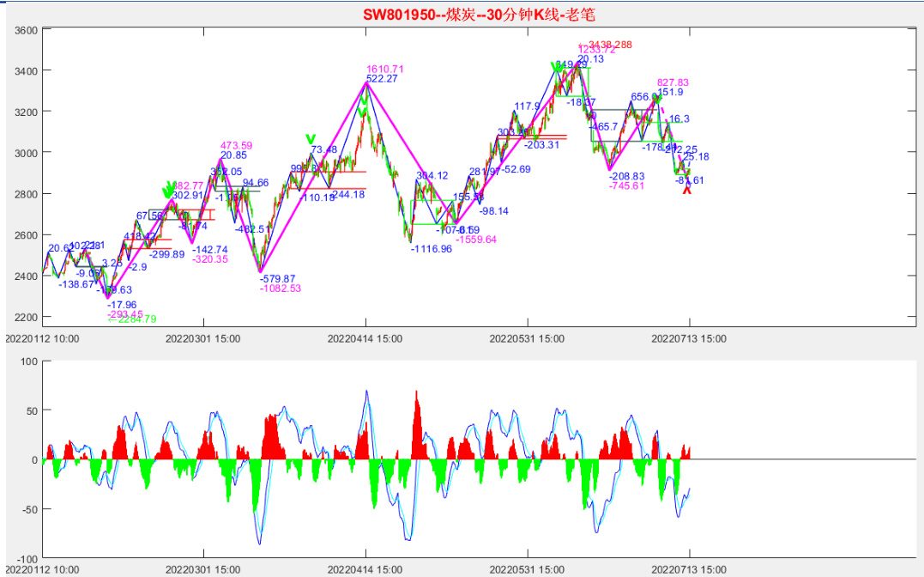
Task: Click the green V marker near 302.91
Action: (169, 191)
